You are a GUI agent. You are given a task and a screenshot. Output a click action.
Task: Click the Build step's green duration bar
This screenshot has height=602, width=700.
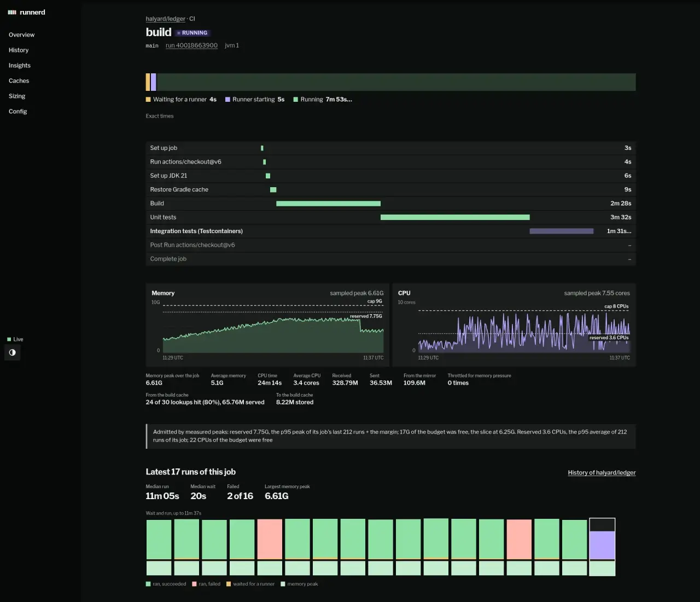(328, 204)
